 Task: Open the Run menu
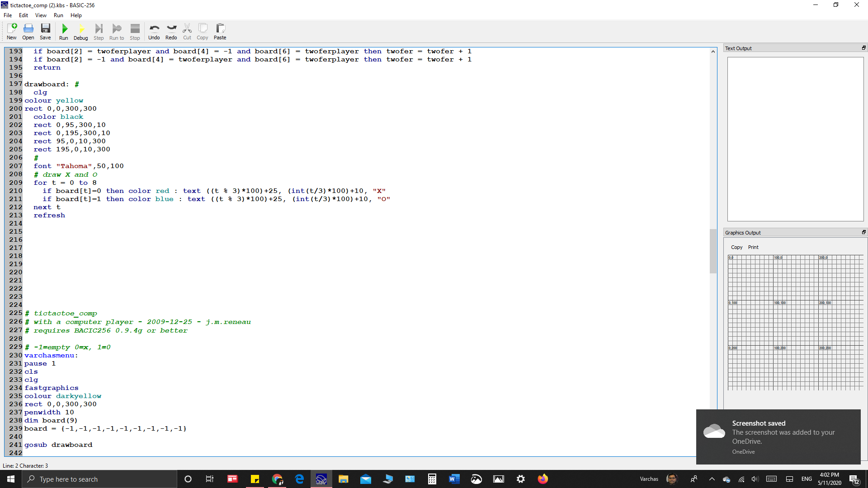(58, 15)
